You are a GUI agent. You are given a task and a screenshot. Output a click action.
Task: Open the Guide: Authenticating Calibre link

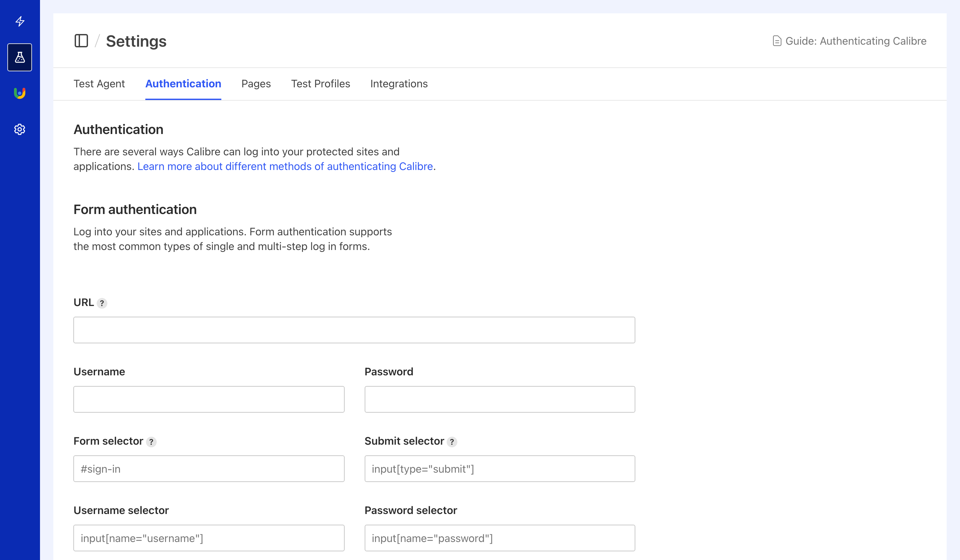point(856,41)
